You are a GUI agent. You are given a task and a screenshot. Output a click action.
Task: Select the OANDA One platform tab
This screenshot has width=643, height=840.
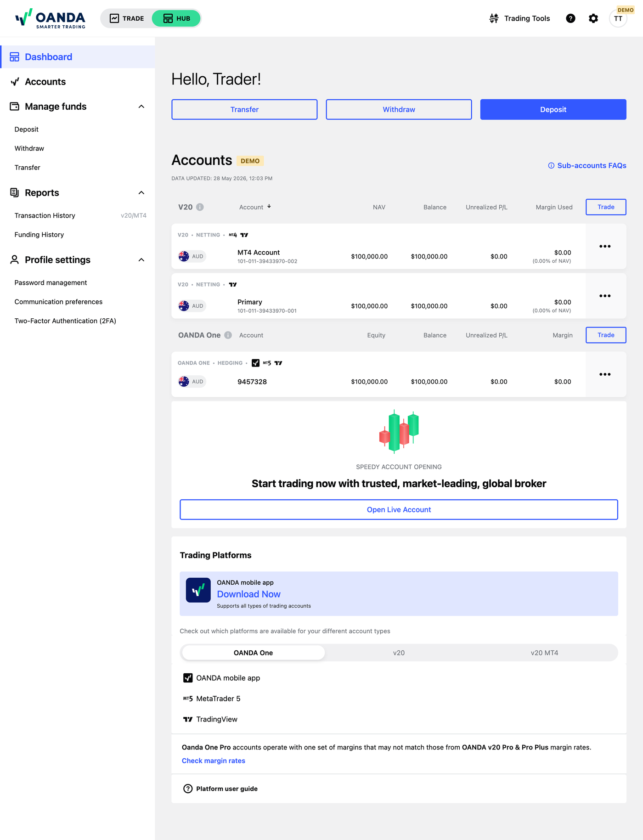pyautogui.click(x=253, y=653)
